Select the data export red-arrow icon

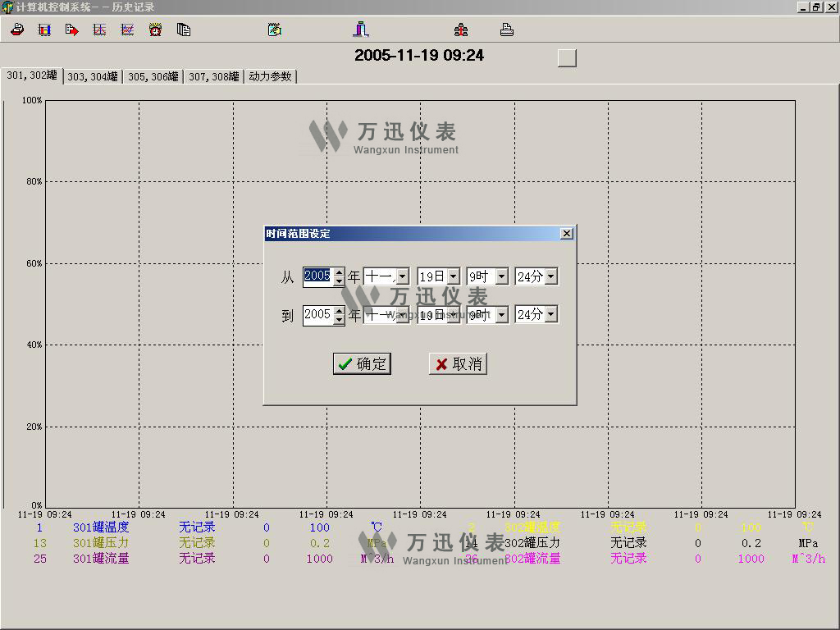(x=70, y=30)
